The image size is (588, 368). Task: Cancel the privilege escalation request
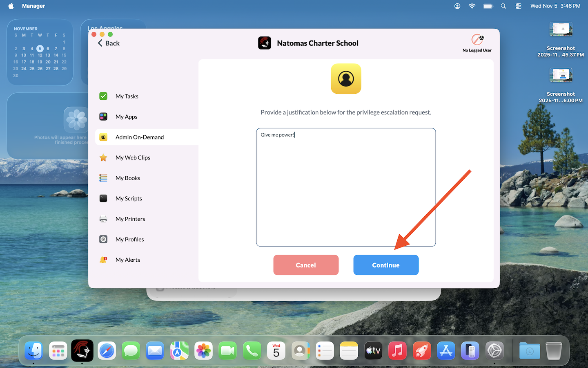pos(306,265)
